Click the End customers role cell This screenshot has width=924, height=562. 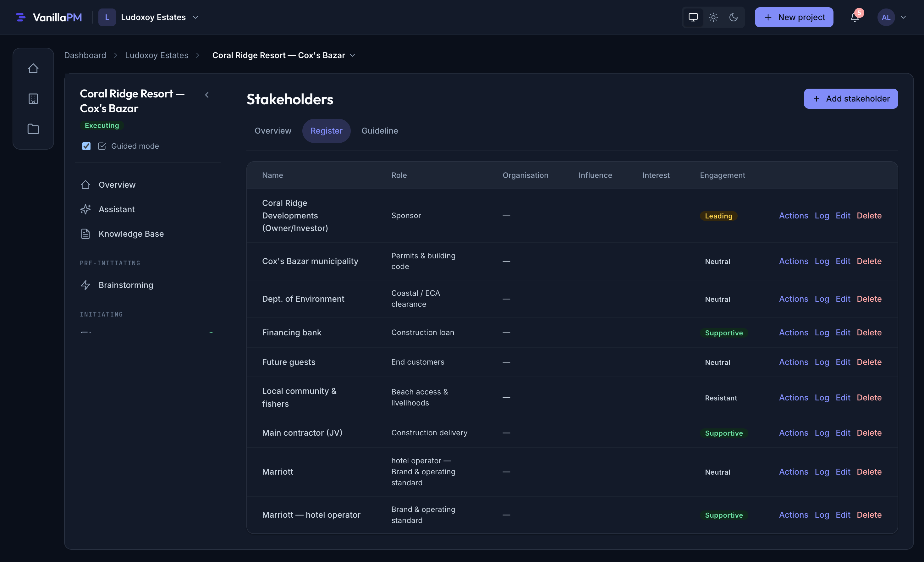coord(417,362)
